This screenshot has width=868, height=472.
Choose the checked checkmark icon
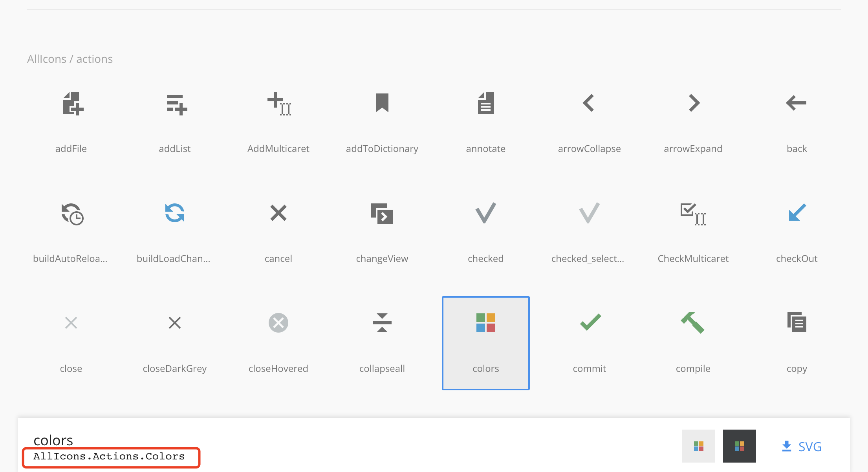coord(486,213)
